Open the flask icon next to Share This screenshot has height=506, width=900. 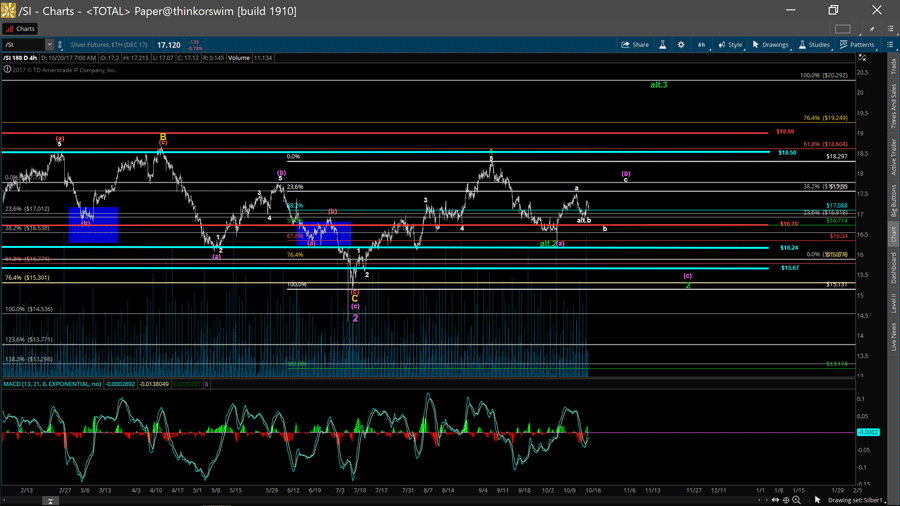click(664, 45)
